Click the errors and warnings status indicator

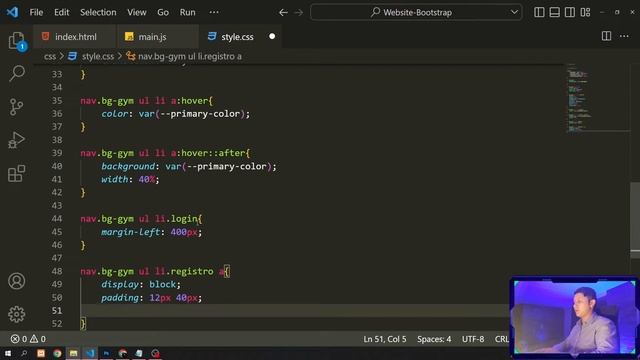coord(28,339)
